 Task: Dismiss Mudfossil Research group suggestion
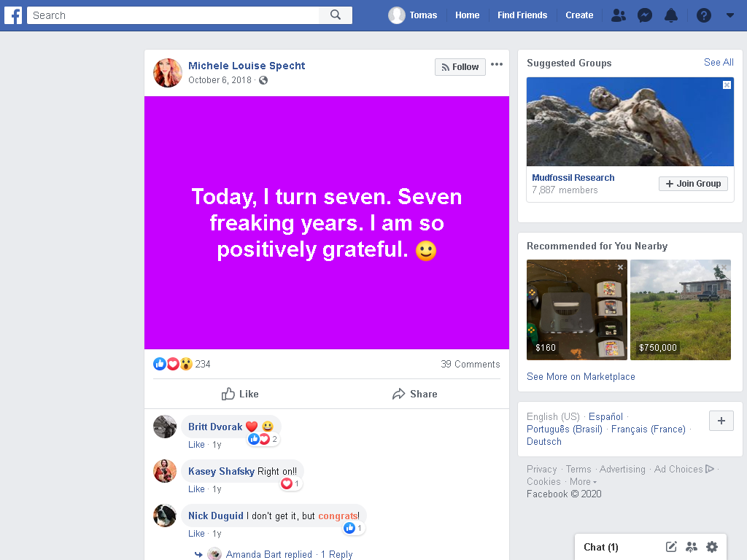click(727, 85)
